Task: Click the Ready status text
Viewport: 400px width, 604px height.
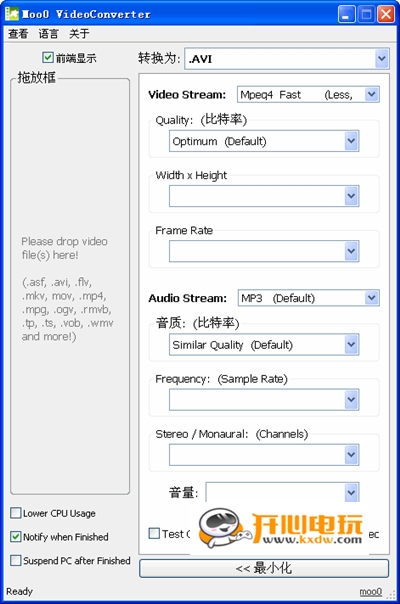Action: coord(19,591)
